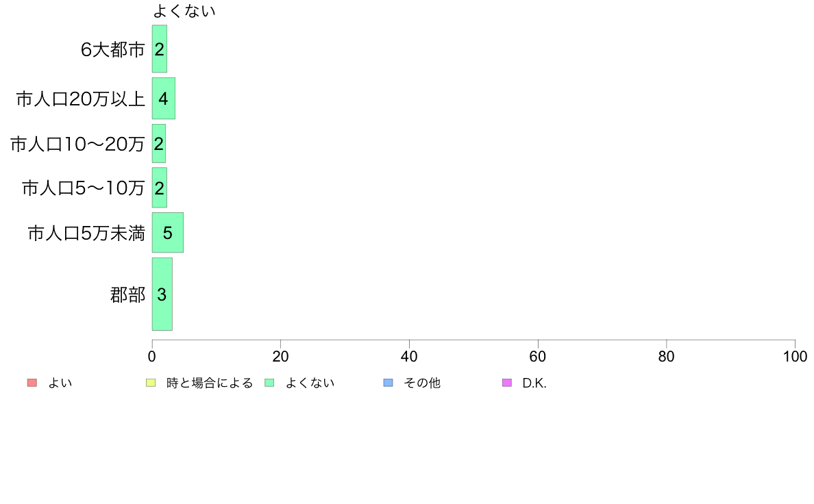814x504 pixels.
Task: Click the 市人口5万未満 category label
Action: [x=86, y=233]
